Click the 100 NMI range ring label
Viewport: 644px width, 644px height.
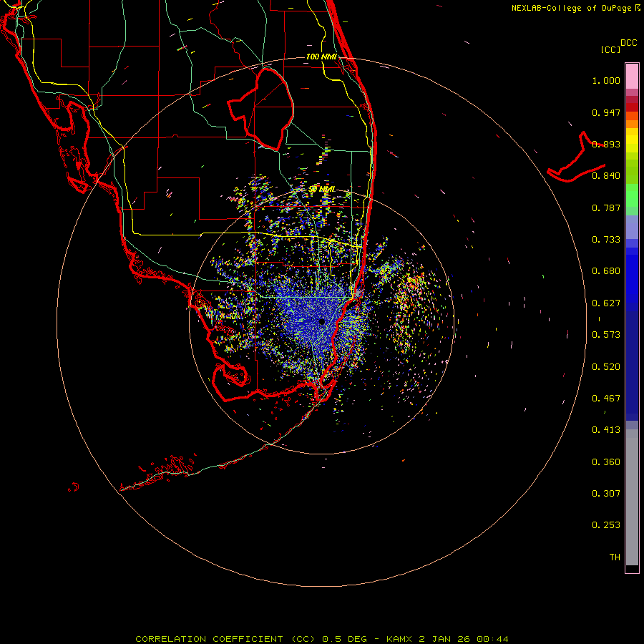(321, 57)
